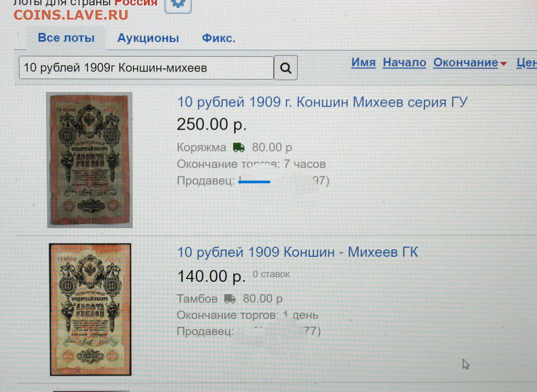
Task: Open lot titled Коншин Михеев серия ГУ
Action: pos(322,102)
